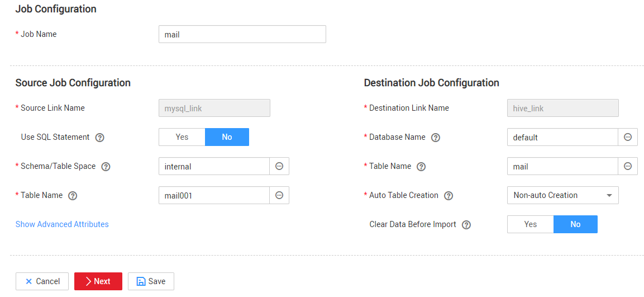644x297 pixels.
Task: Save the job configuration
Action: (151, 281)
